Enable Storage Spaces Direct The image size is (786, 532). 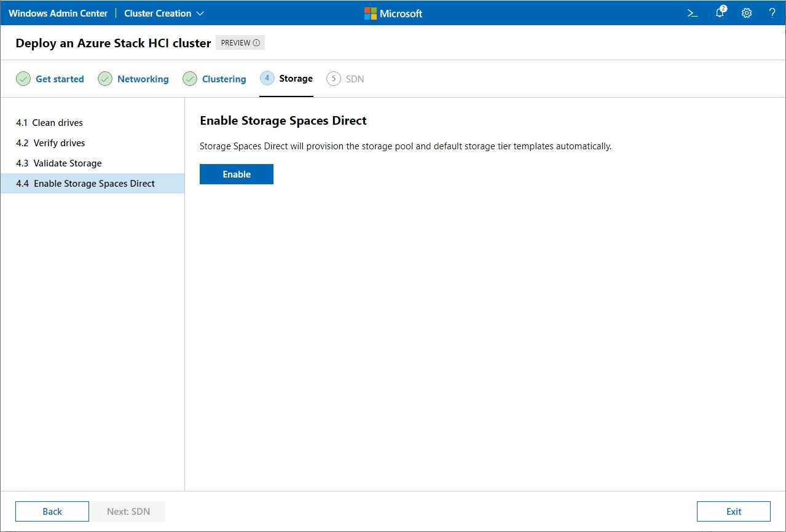click(236, 174)
